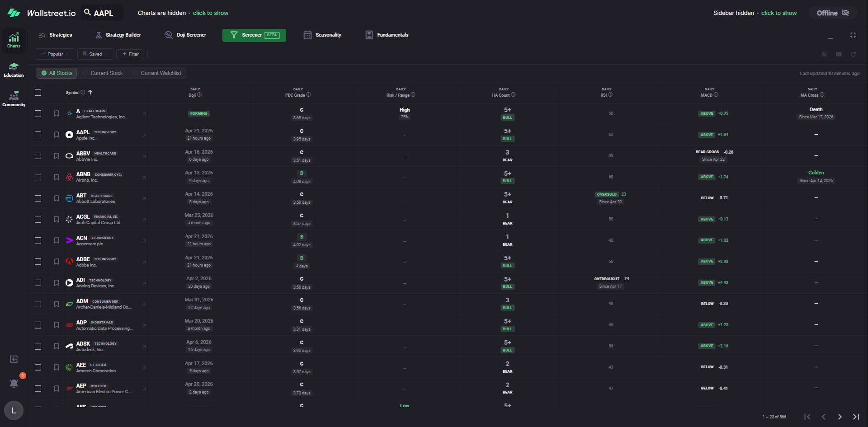Click the AAPL symbol search field

tap(103, 13)
